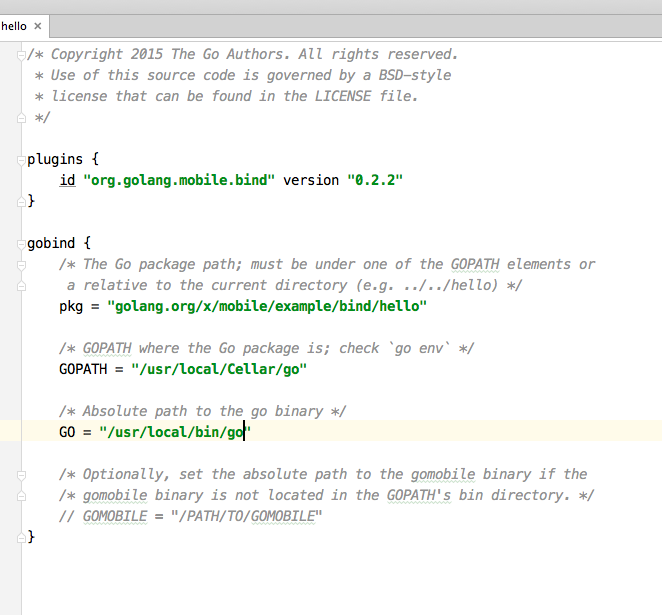662x615 pixels.
Task: Click fold marker on 'gomobile binary is not located' line
Action: (22, 495)
